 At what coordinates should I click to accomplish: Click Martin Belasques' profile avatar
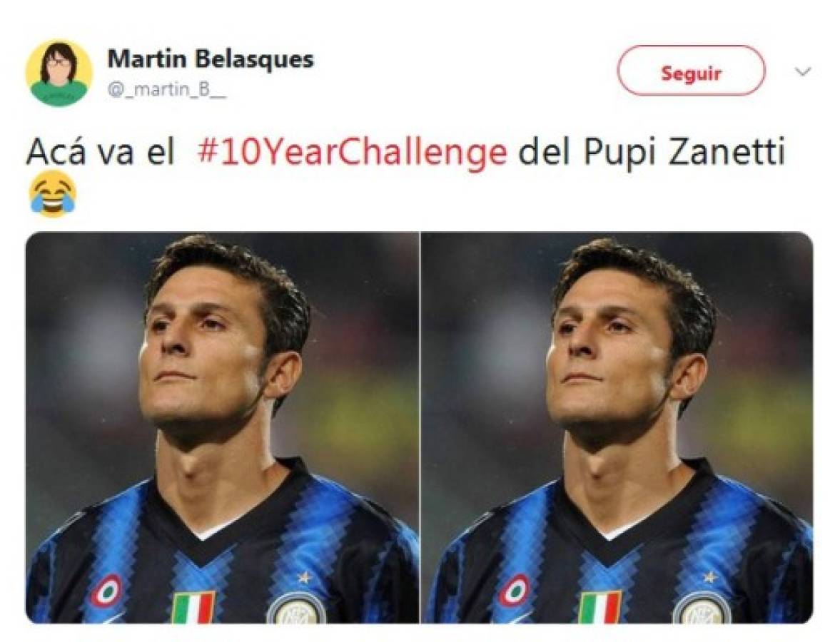[59, 73]
